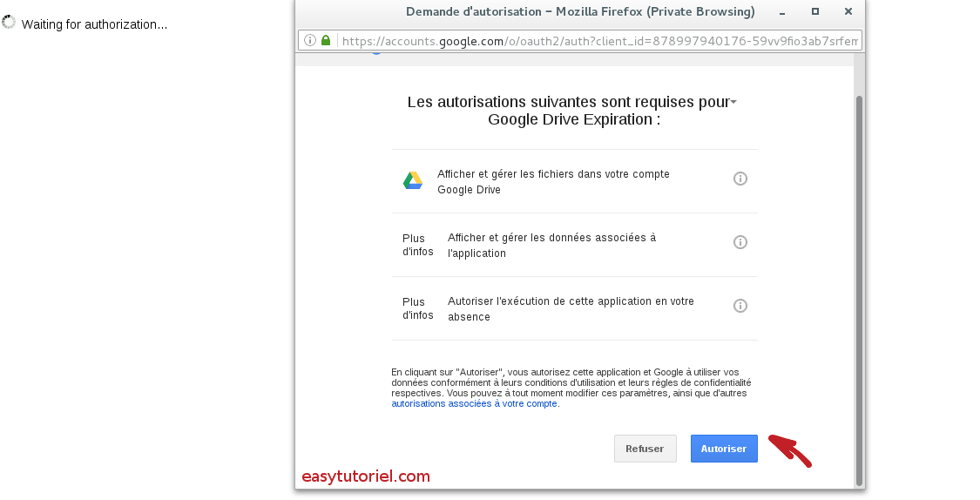
Task: Open info icon for données associées permission
Action: point(740,242)
